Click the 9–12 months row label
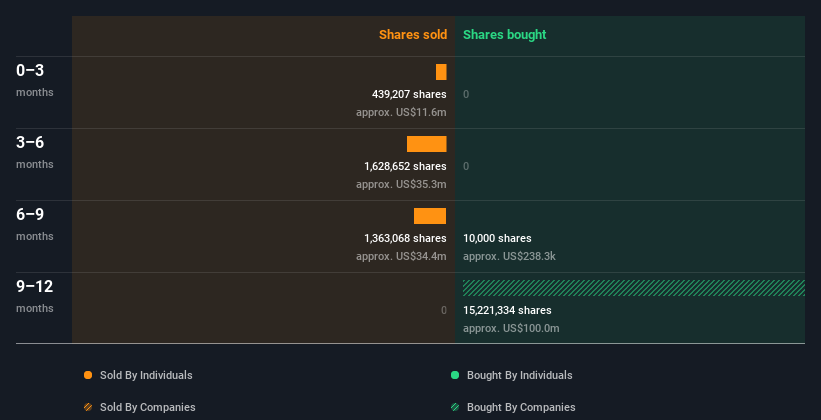 [35, 286]
